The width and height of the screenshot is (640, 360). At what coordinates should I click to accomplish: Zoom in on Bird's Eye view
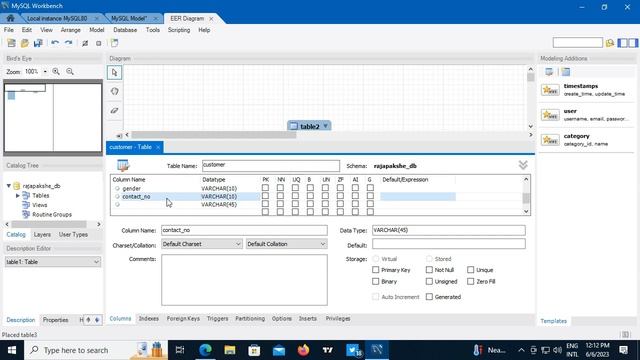tap(56, 71)
